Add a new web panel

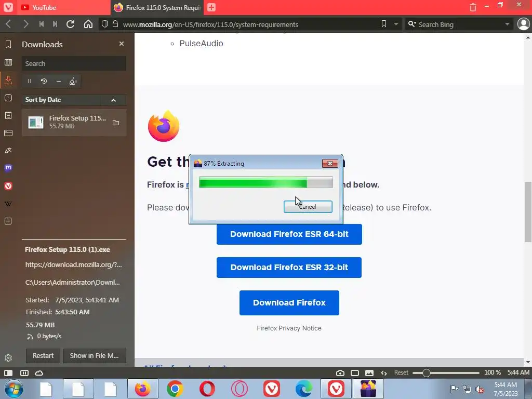click(x=8, y=221)
